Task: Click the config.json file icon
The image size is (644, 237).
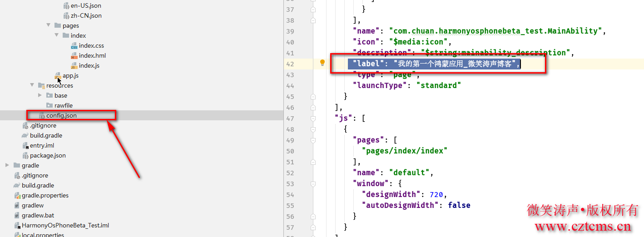Action: pos(42,115)
